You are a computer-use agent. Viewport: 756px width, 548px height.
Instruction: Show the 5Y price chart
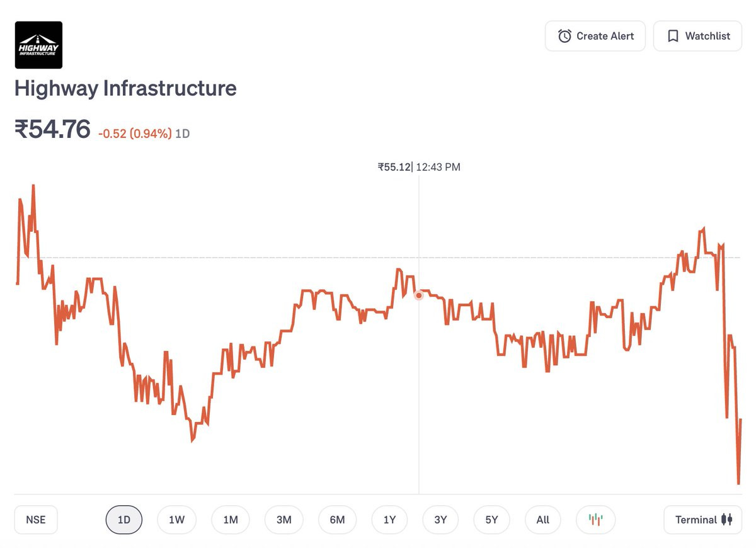(491, 520)
